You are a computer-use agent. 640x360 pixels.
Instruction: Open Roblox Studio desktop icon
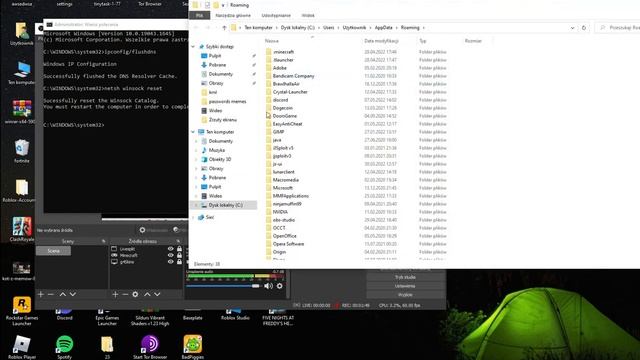click(x=235, y=314)
